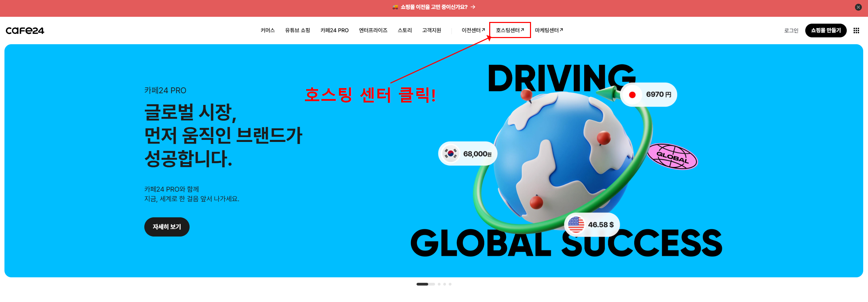Viewport: 868px width, 302px height.
Task: Select the third carousel dot
Action: coord(445,284)
